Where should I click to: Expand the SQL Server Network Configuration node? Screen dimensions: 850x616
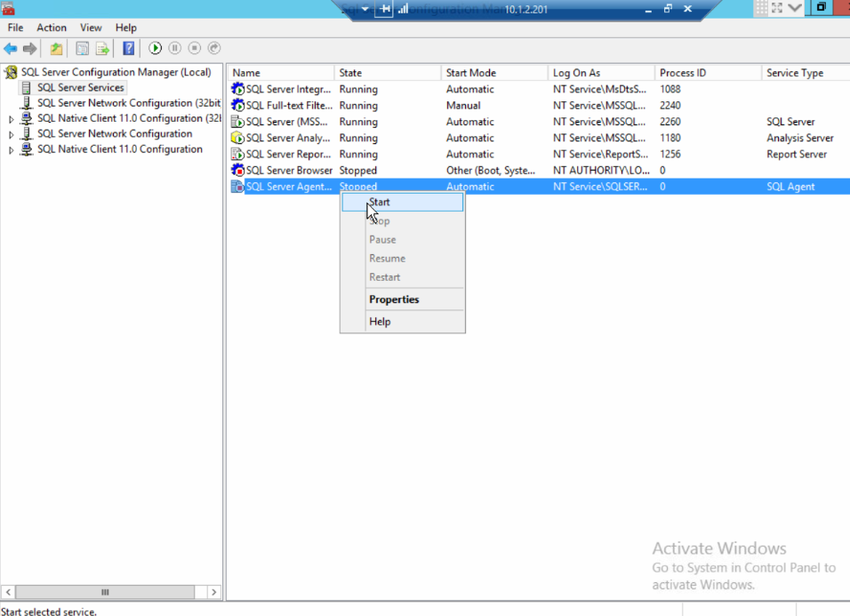click(11, 134)
